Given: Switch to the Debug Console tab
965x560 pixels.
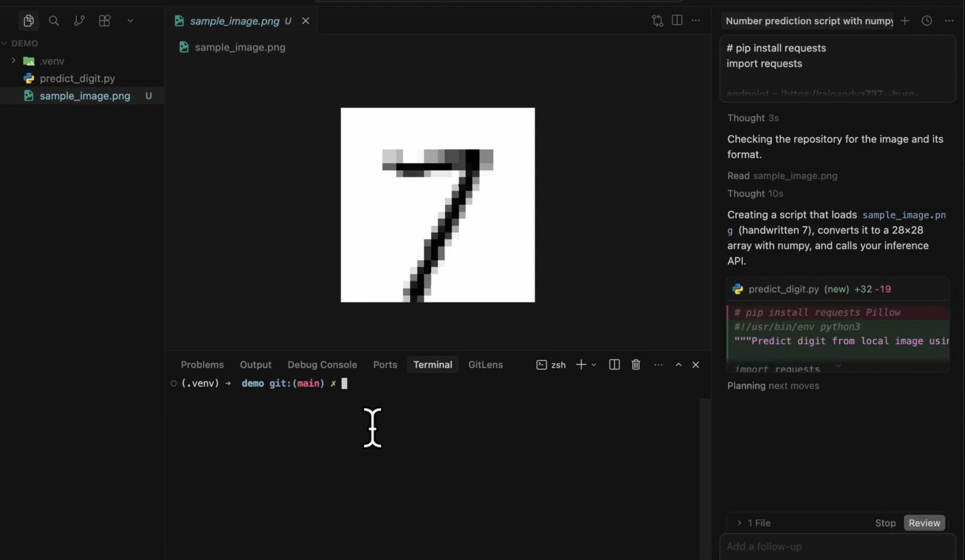Looking at the screenshot, I should (322, 365).
